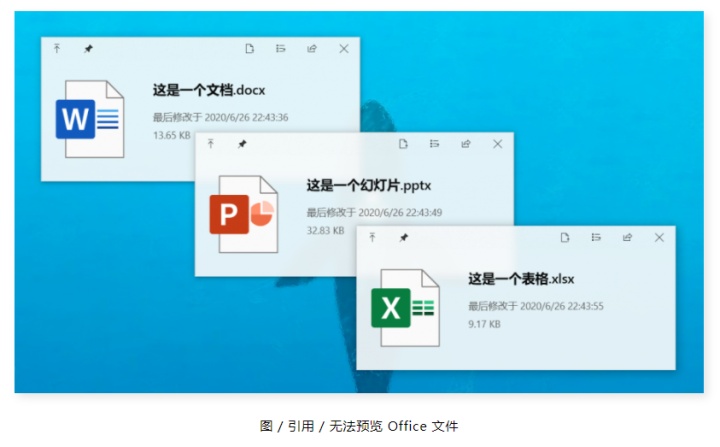
Task: Close the xlsx preview window
Action: point(659,238)
